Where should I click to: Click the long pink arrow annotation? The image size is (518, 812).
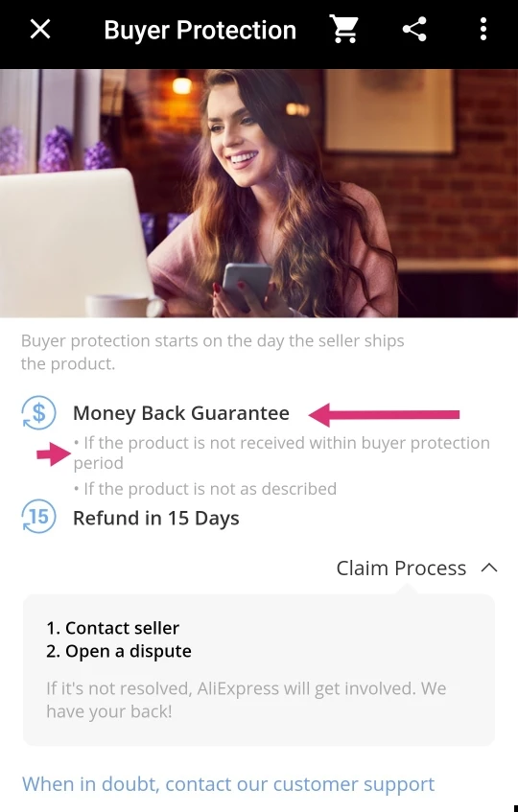point(384,414)
